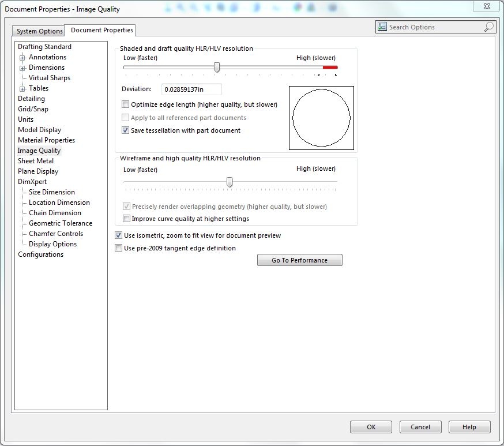Click the Search Options list icon
Image resolution: width=504 pixels, height=446 pixels.
pos(382,27)
